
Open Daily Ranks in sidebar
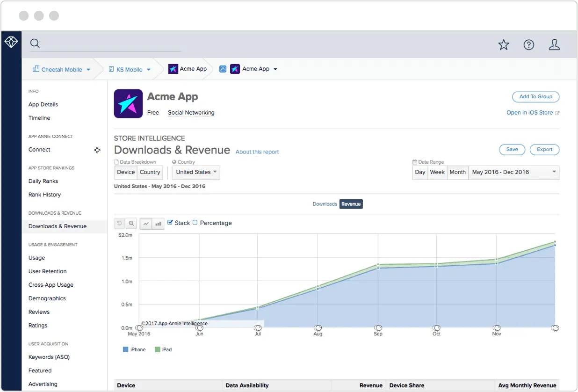click(43, 181)
